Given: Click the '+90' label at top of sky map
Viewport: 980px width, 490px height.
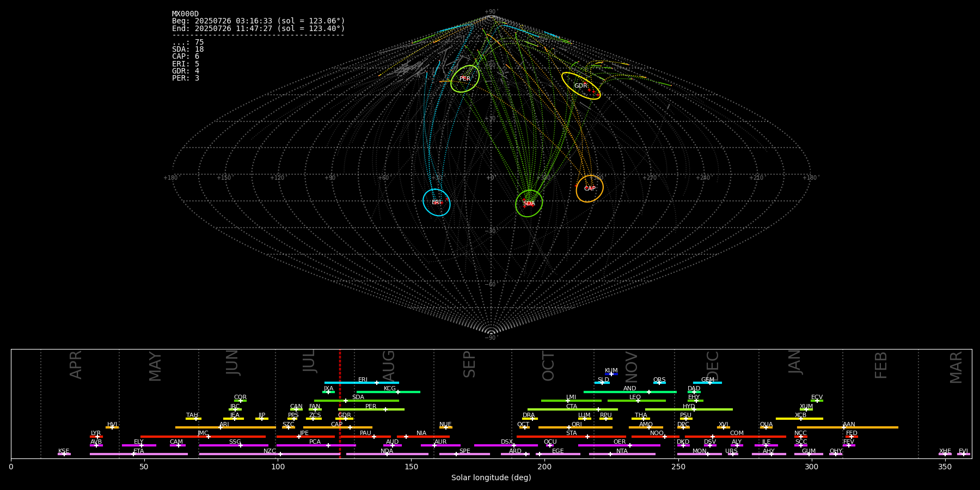Looking at the screenshot, I should click(491, 12).
